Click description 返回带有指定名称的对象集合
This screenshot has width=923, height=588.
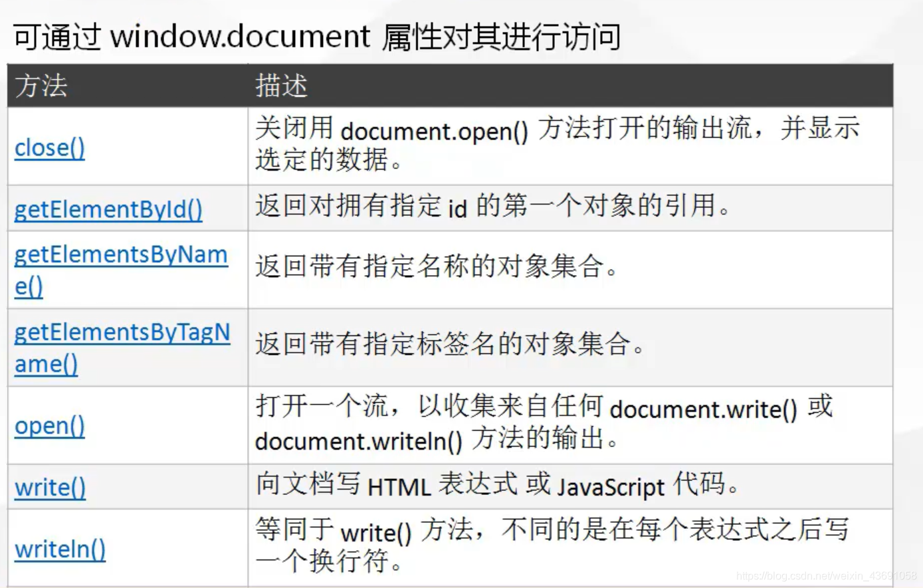[x=437, y=267]
